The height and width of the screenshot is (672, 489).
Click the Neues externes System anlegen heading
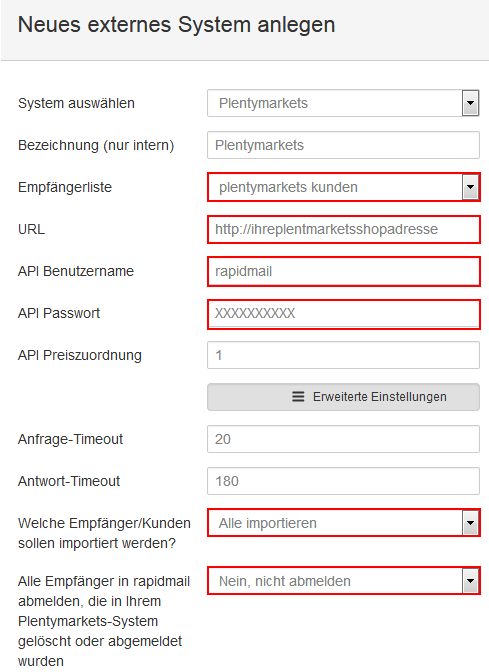[x=177, y=25]
